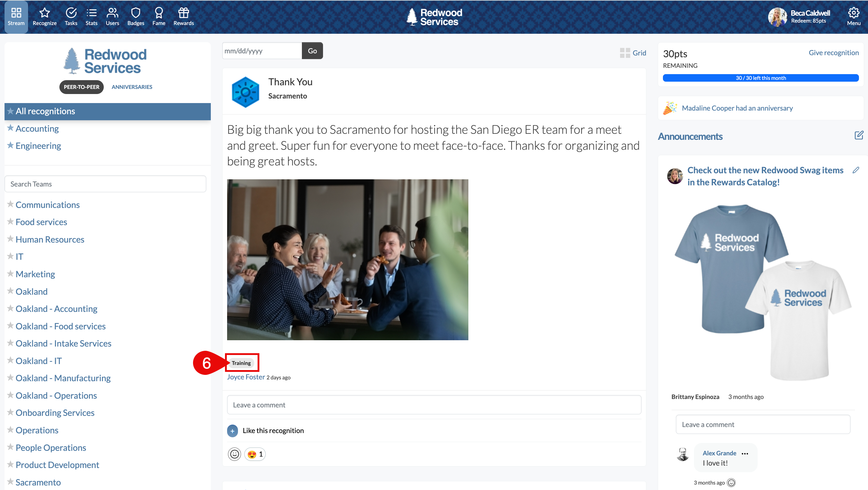Open options dots on Alex Grande comment
868x490 pixels.
pyautogui.click(x=745, y=453)
